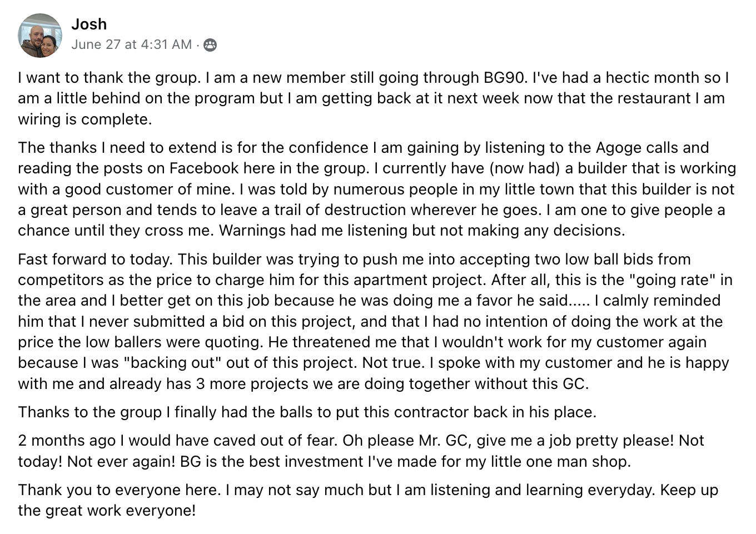Click Josh's profile picture
The image size is (756, 534).
pos(39,36)
